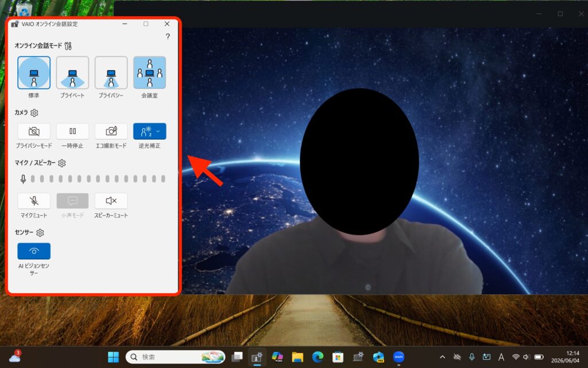Open the PRE-badged app on the taskbar
The width and height of the screenshot is (588, 368).
[x=378, y=356]
